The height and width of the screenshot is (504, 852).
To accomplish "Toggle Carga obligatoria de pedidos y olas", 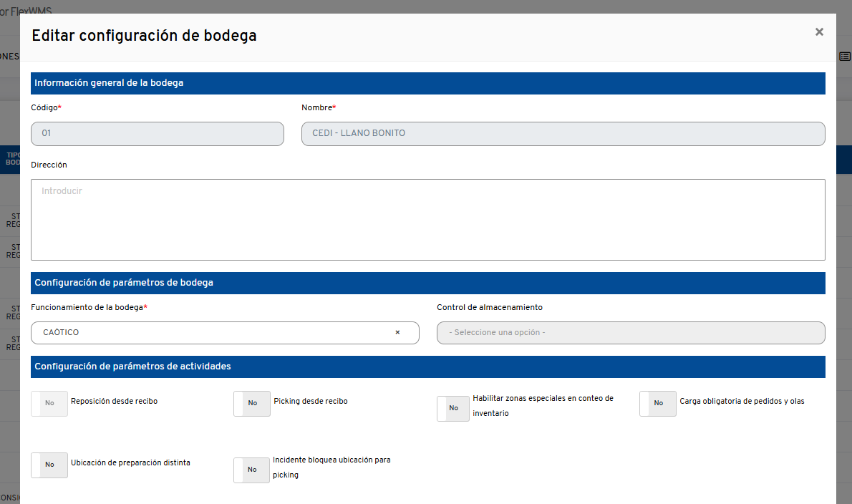I will coord(657,403).
